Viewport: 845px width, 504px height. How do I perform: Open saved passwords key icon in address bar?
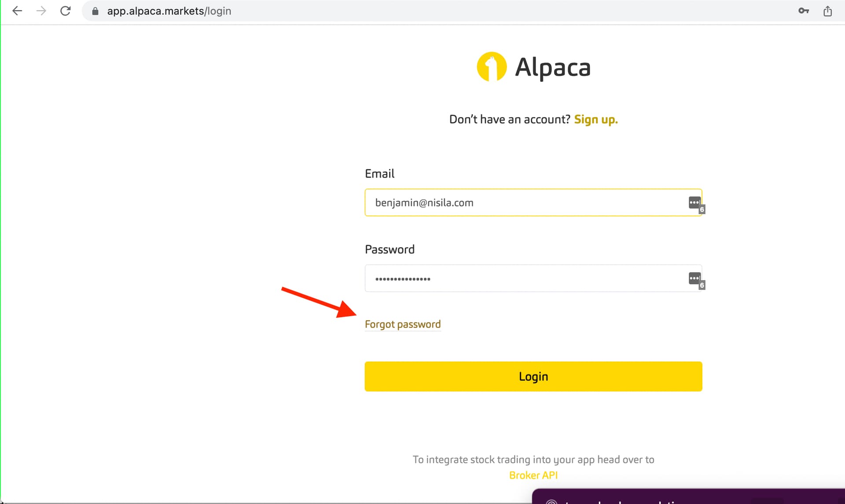point(804,11)
